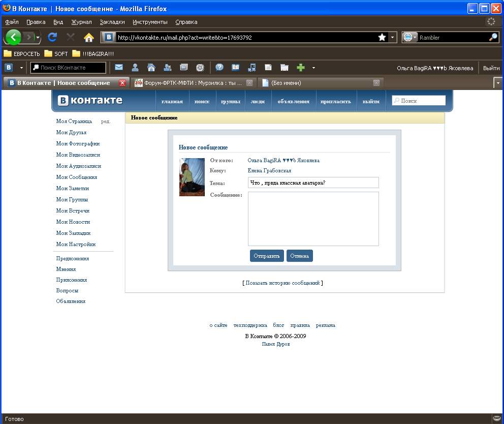Screen dimensions: 504x424
Task: Click the VK toolbar blue house icon
Action: point(151,68)
